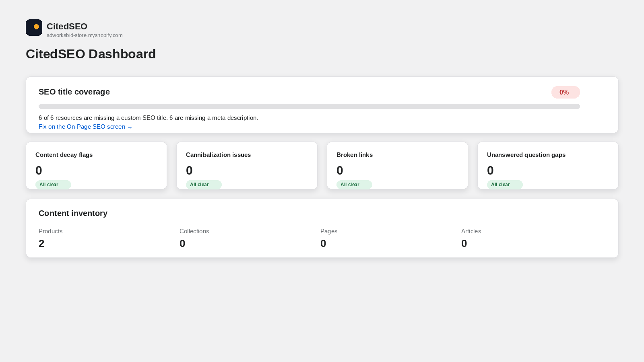
Task: Click the Pages label in Content inventory
Action: coord(329,231)
